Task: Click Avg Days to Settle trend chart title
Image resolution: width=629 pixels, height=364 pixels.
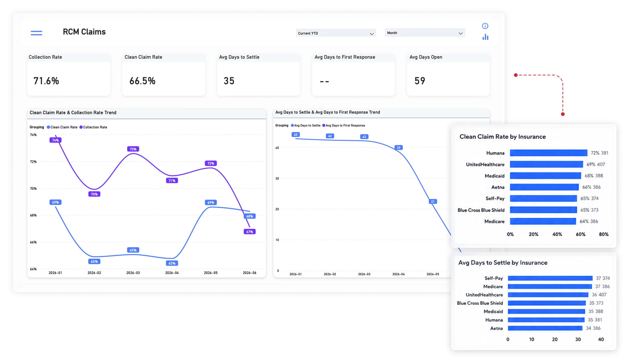Action: pos(328,112)
